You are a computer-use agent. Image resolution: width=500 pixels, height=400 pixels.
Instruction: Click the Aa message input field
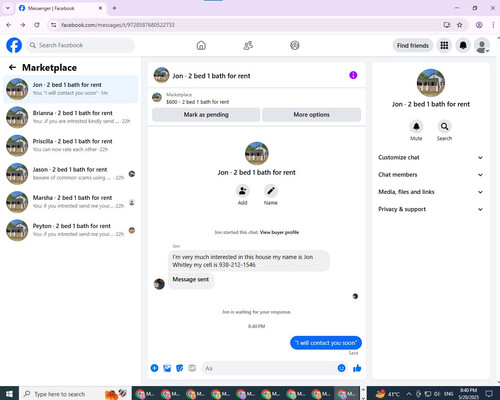click(268, 368)
